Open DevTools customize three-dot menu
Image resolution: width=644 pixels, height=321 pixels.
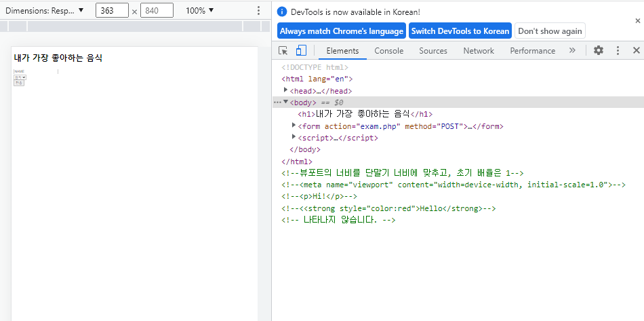pos(618,50)
